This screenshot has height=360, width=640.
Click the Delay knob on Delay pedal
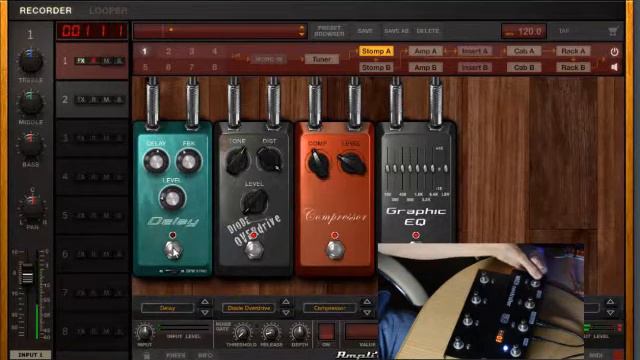tap(156, 161)
